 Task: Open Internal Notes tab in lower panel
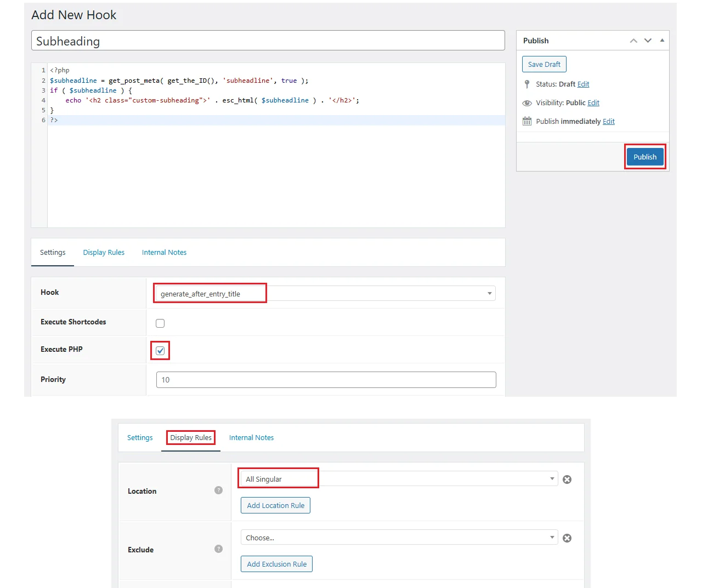(x=251, y=438)
